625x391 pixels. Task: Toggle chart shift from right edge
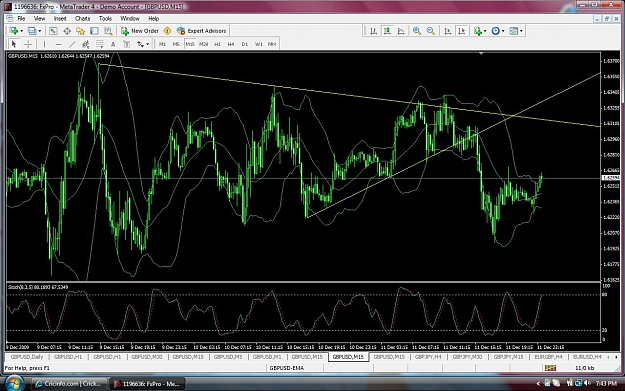[462, 31]
